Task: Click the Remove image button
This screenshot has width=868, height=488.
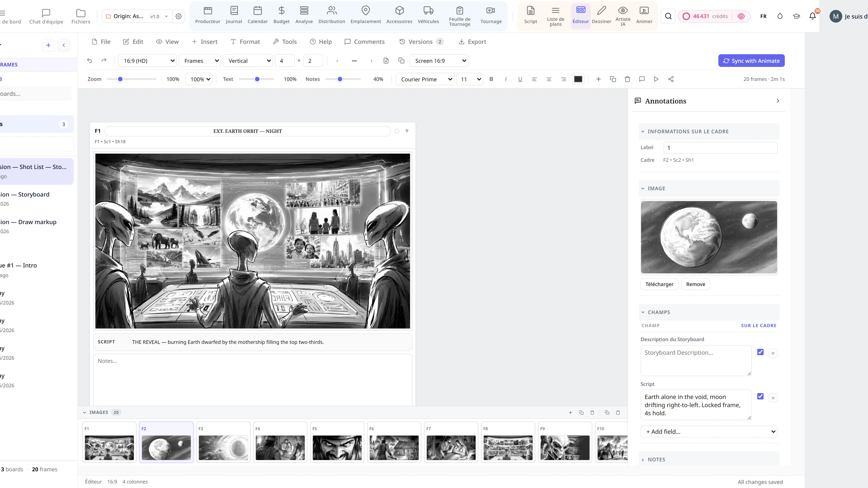Action: (x=696, y=284)
